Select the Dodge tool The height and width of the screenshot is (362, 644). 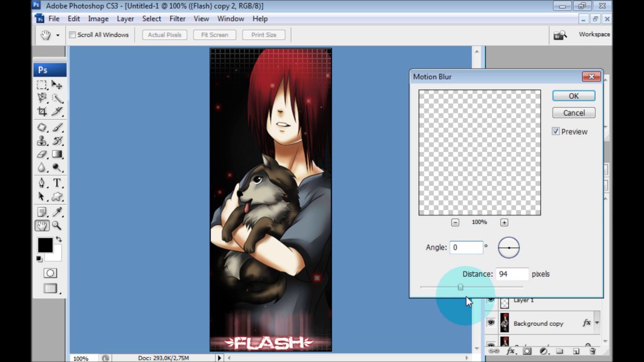tap(57, 167)
